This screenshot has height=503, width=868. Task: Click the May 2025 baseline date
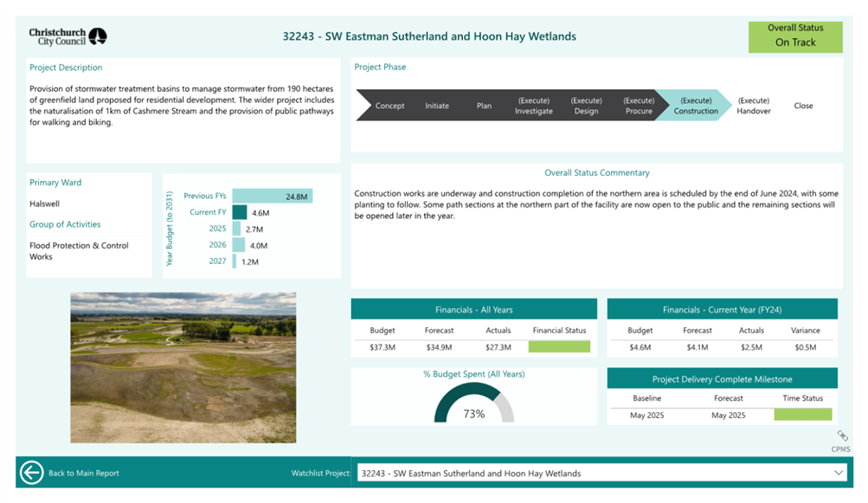(646, 415)
